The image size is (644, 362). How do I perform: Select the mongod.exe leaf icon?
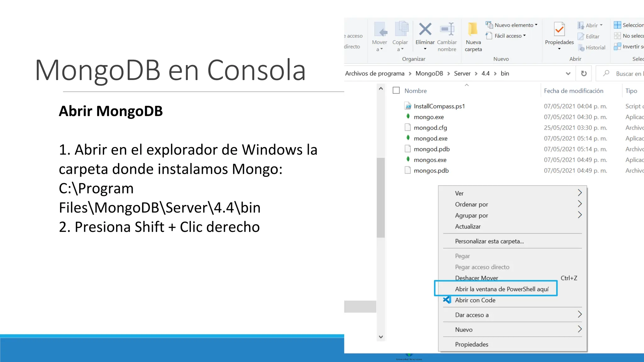pyautogui.click(x=408, y=138)
